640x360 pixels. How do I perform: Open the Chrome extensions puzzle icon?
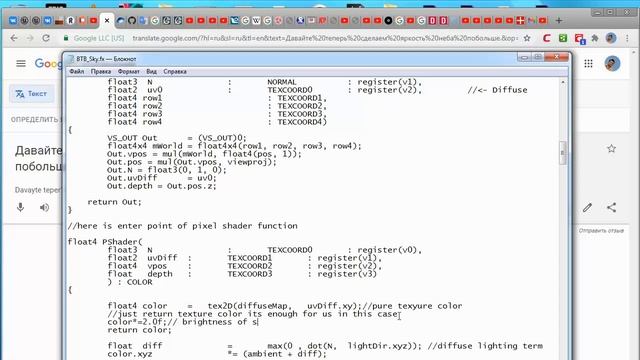pyautogui.click(x=595, y=38)
